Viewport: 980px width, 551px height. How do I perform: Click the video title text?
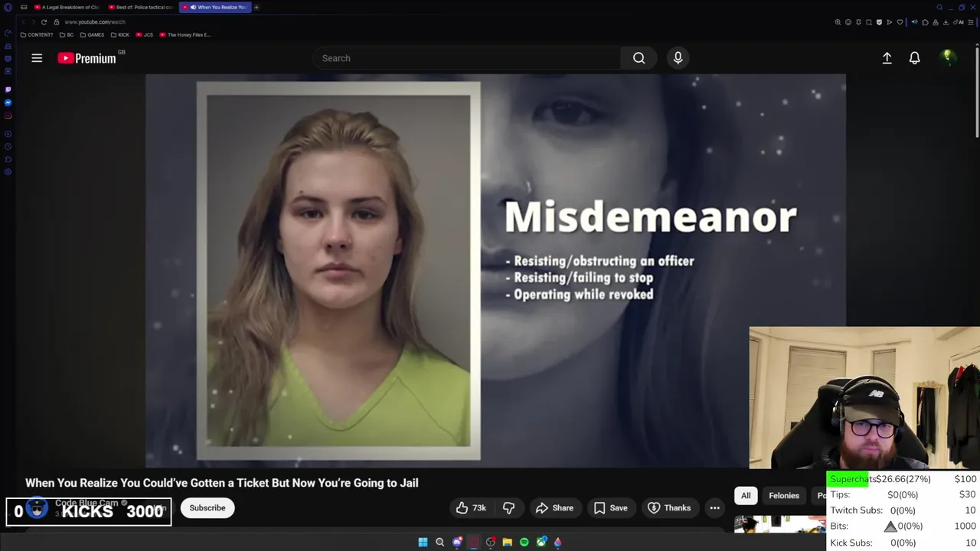coord(222,483)
